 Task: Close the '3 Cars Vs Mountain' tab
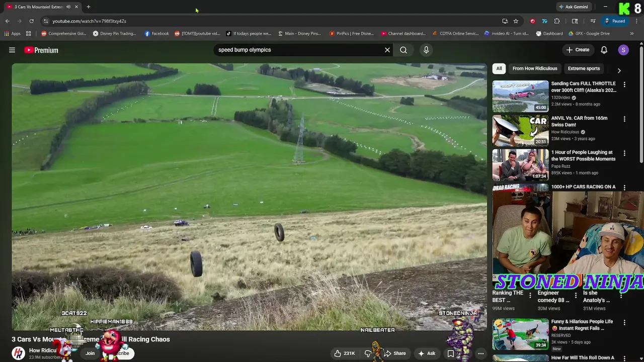[x=76, y=7]
